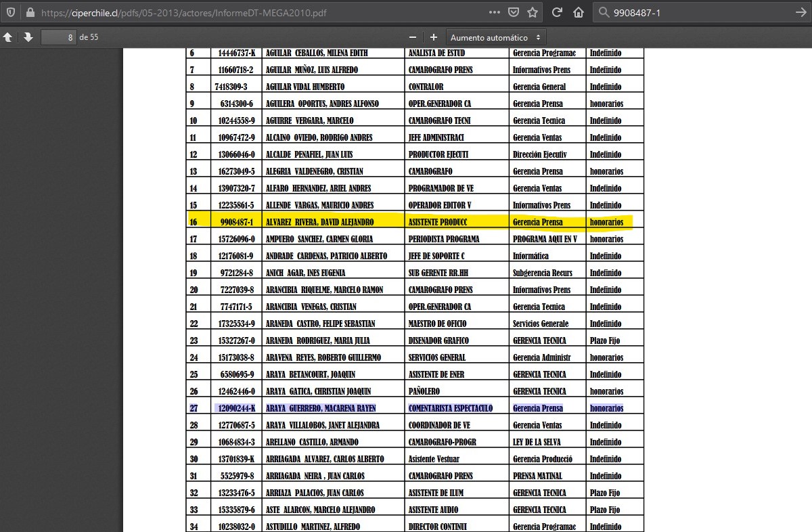Image resolution: width=812 pixels, height=532 pixels.
Task: Click the name ALCALDE PENAFIEL, JUAN LUIS
Action: click(x=310, y=154)
